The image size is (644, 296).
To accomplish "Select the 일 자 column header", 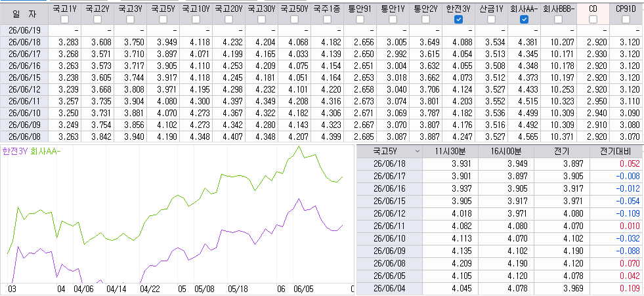I will click(x=24, y=14).
